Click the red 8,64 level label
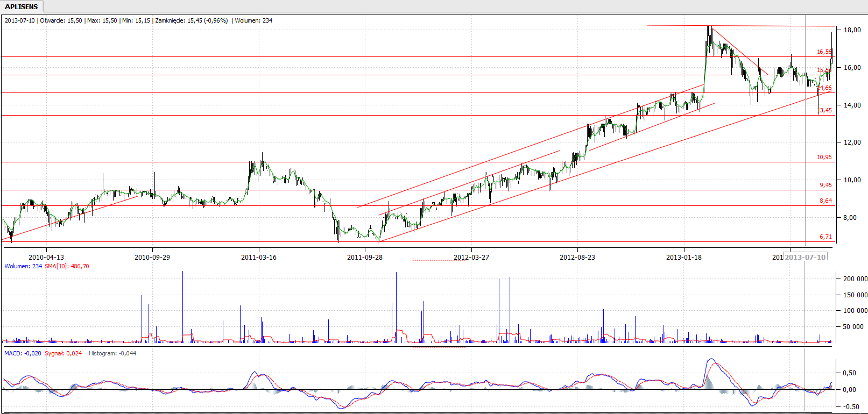 click(825, 201)
